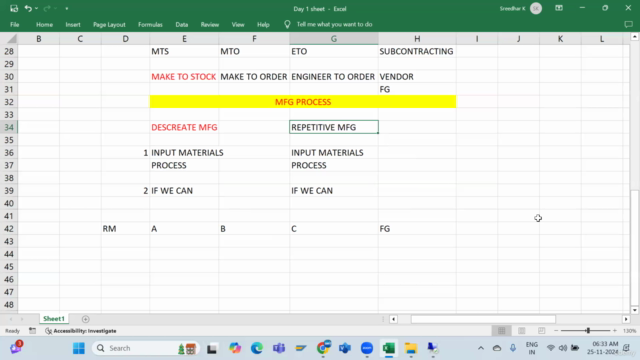Image resolution: width=640 pixels, height=360 pixels.
Task: Select column G header
Action: [x=334, y=39]
